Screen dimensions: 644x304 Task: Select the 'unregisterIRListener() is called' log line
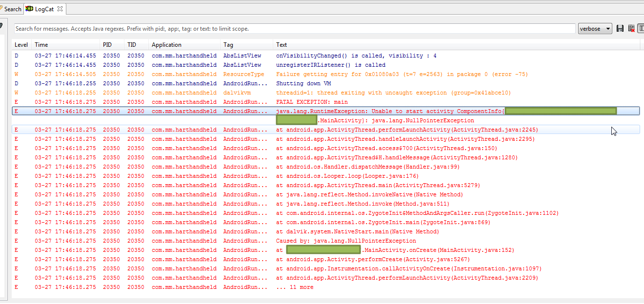326,65
